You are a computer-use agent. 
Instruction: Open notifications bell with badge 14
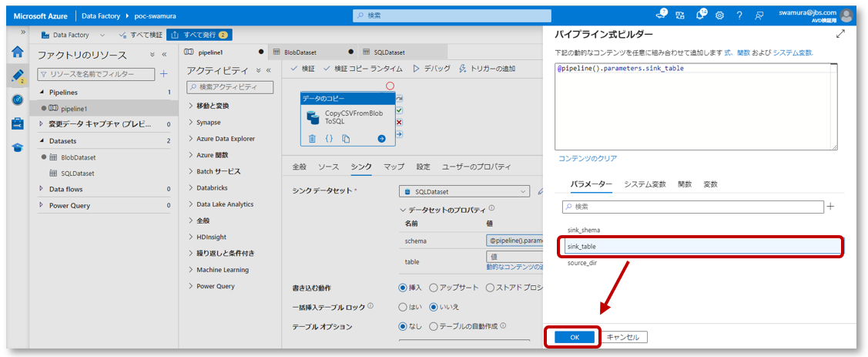pos(700,15)
